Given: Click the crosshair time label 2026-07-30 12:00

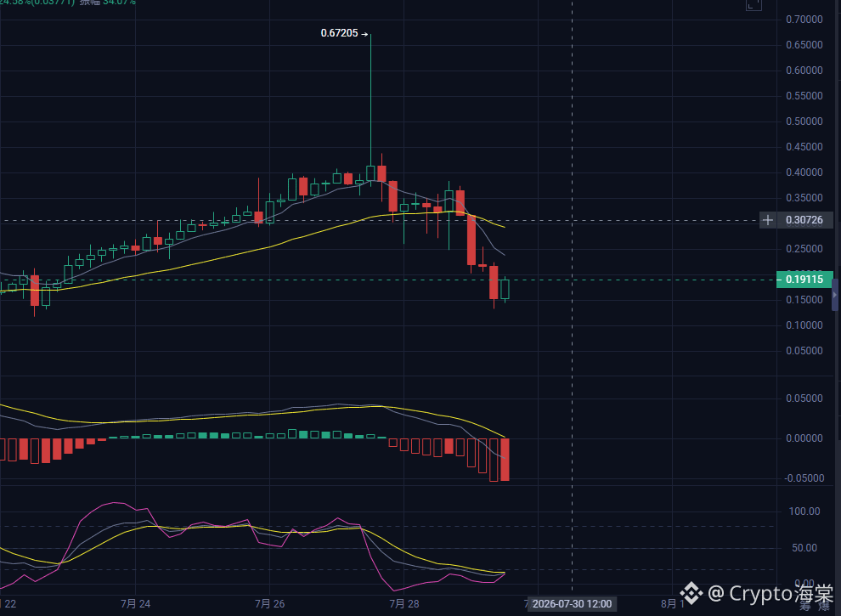Looking at the screenshot, I should pos(572,603).
